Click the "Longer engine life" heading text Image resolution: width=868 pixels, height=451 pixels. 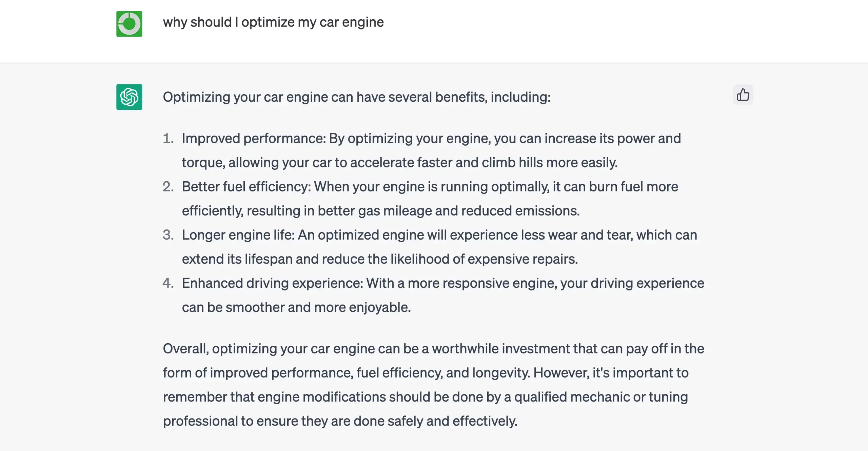coord(238,235)
